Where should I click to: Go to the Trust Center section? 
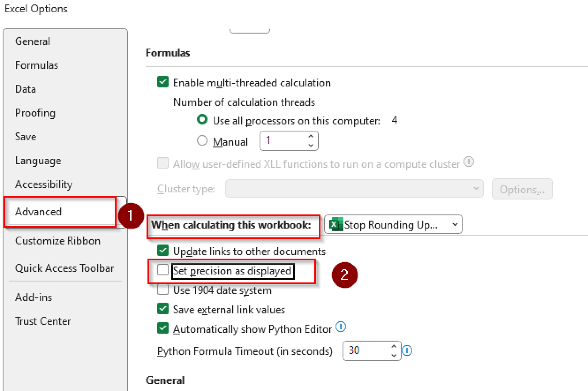pyautogui.click(x=43, y=321)
